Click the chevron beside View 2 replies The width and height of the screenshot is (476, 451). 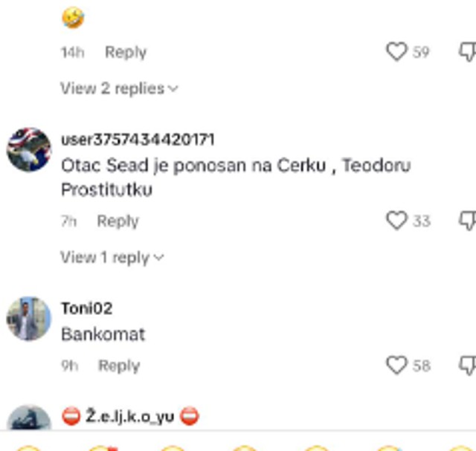174,89
